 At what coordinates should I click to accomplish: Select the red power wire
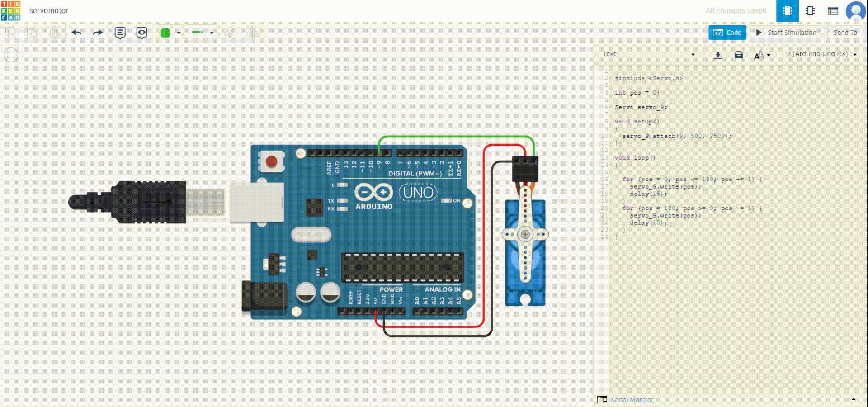(483, 235)
